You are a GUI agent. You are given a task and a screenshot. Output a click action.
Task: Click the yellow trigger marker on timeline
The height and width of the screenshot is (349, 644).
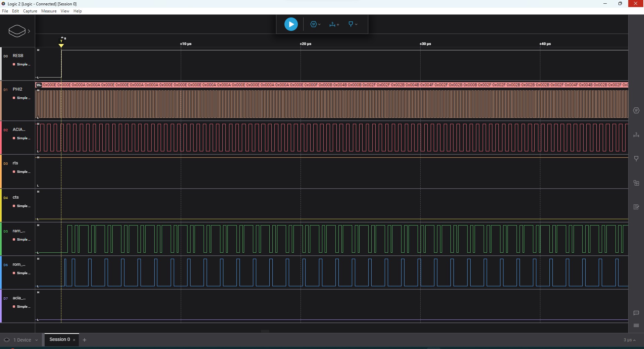(x=61, y=45)
